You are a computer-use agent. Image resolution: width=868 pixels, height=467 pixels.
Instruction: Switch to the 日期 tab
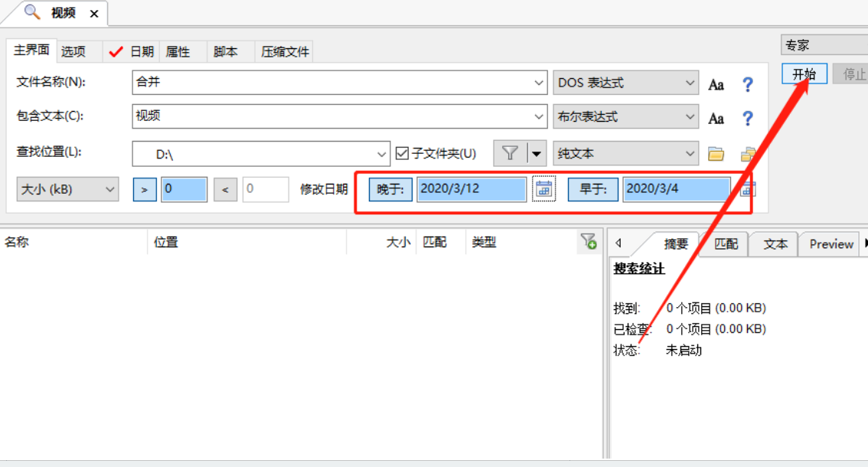coord(132,51)
